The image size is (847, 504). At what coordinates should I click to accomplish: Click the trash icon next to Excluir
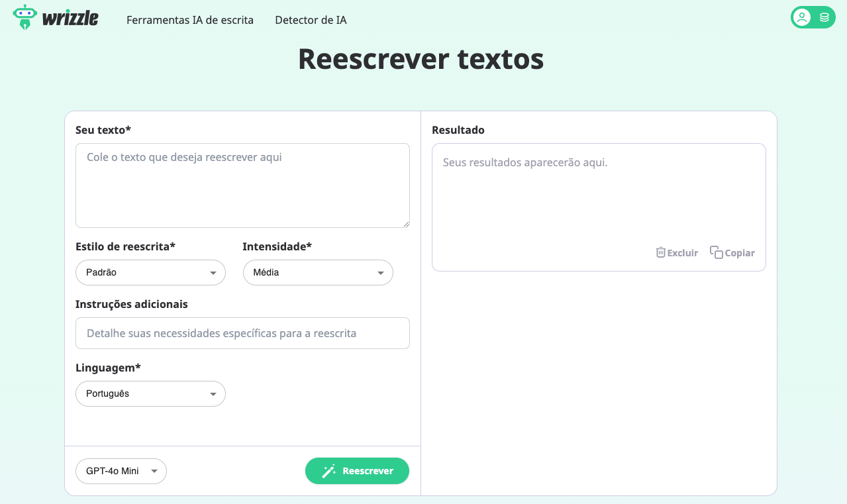pyautogui.click(x=660, y=252)
